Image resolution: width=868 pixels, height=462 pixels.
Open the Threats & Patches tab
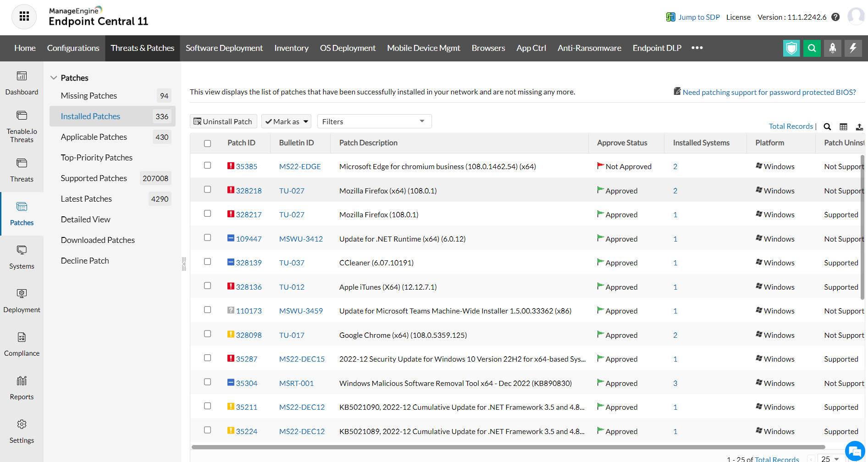[143, 48]
